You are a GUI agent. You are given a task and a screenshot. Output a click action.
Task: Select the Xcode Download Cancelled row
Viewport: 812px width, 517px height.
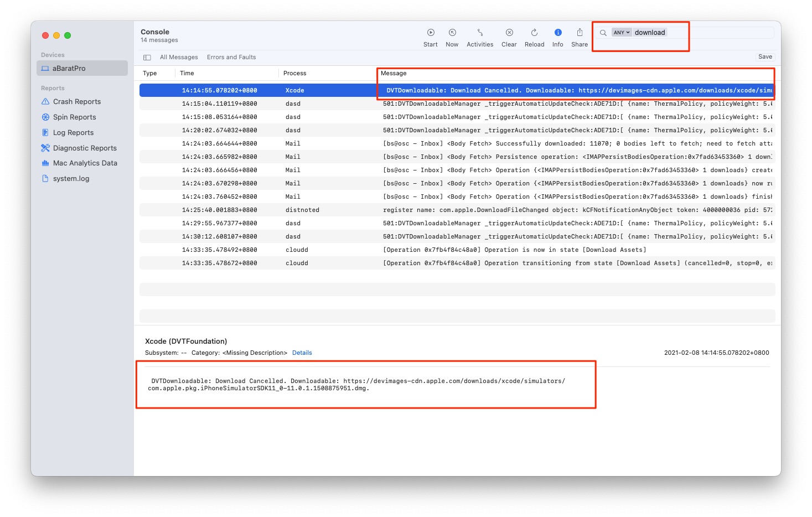457,90
